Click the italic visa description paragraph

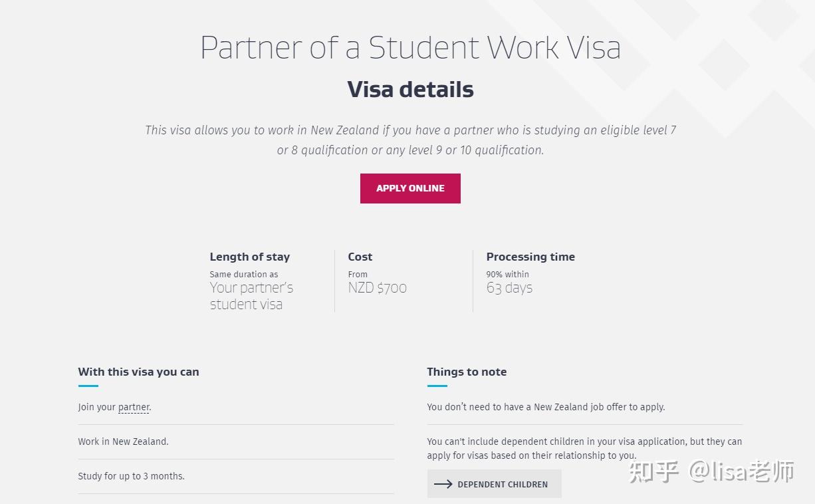[x=410, y=140]
